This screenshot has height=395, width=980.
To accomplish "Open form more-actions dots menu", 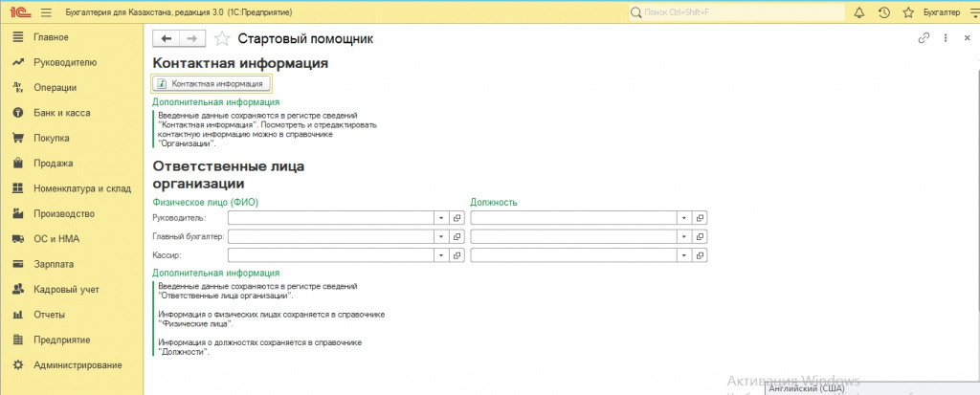I will tap(946, 38).
